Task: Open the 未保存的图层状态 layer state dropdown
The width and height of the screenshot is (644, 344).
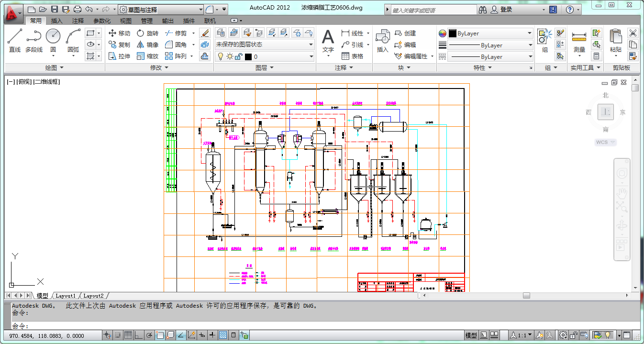Action: coord(264,44)
